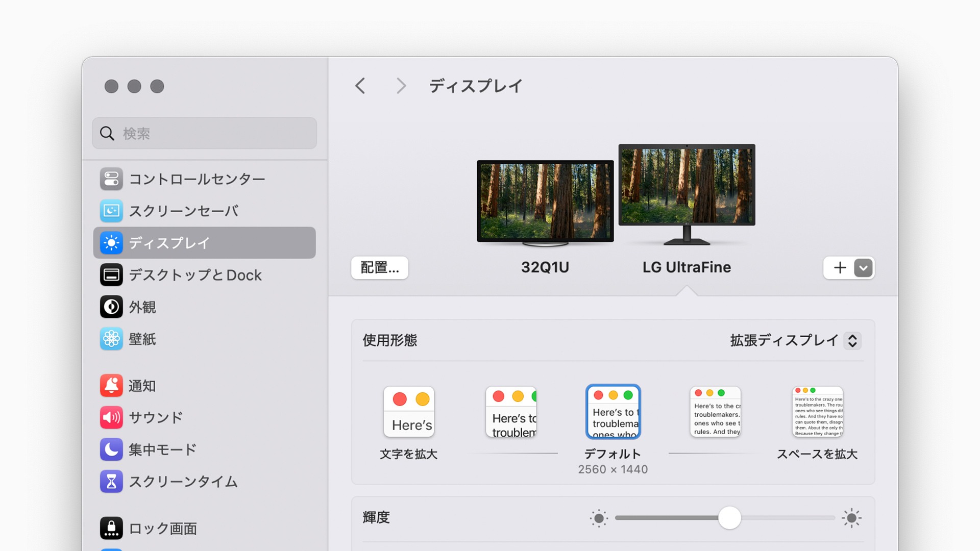This screenshot has width=980, height=551.
Task: Adjust the brightness (輝度) slider
Action: click(x=730, y=517)
